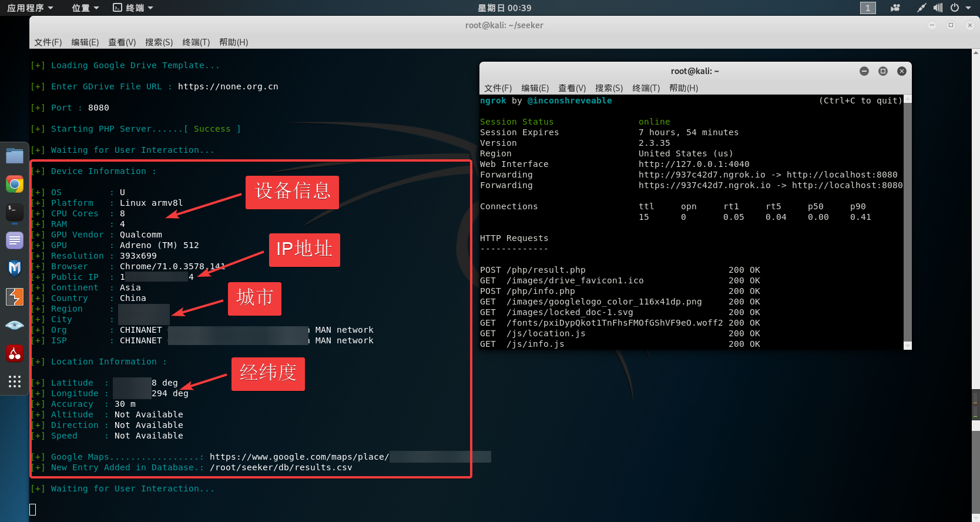Image resolution: width=980 pixels, height=522 pixels.
Task: Click the eye icon in the dock
Action: 15,325
